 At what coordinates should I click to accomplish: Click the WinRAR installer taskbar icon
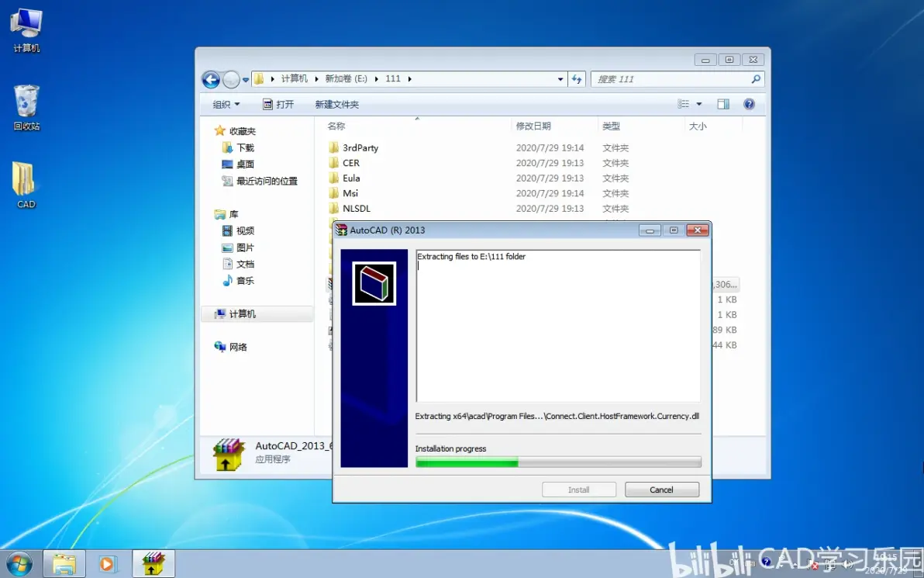click(153, 564)
